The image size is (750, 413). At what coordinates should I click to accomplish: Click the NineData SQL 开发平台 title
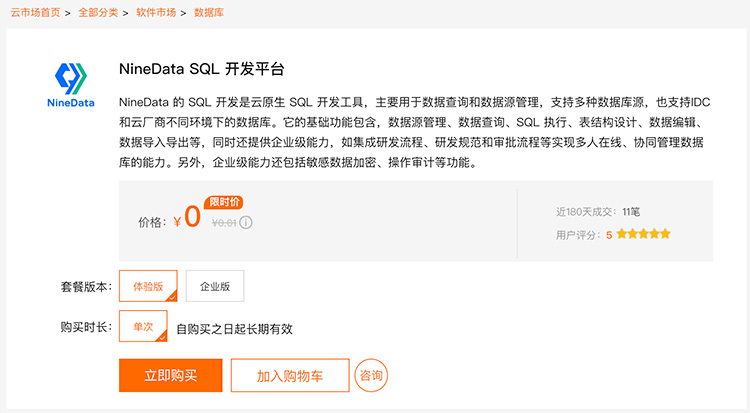pos(201,69)
